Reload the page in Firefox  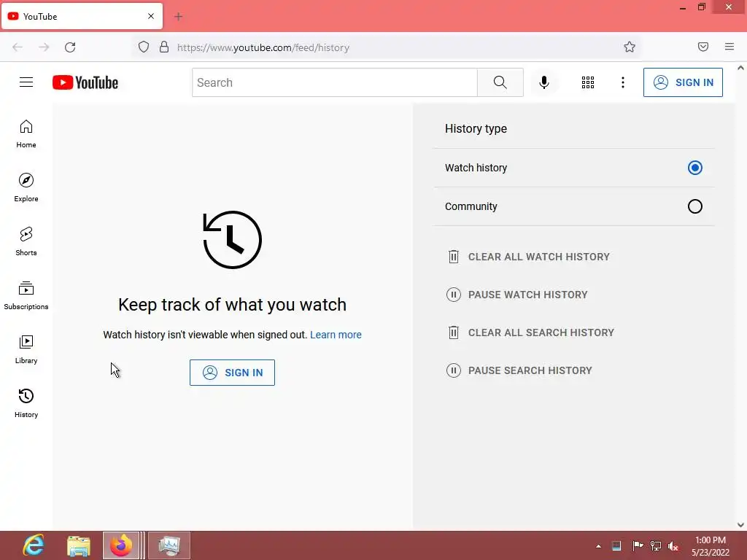click(x=70, y=47)
